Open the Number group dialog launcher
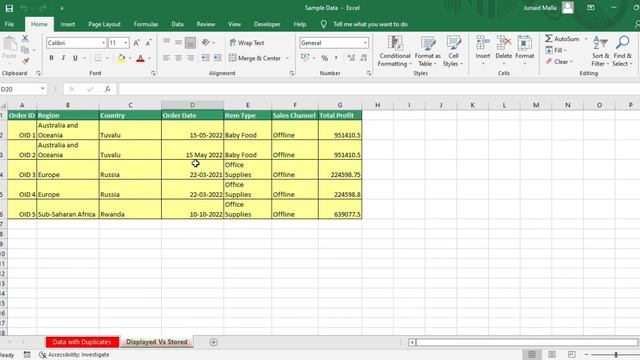 (x=369, y=73)
